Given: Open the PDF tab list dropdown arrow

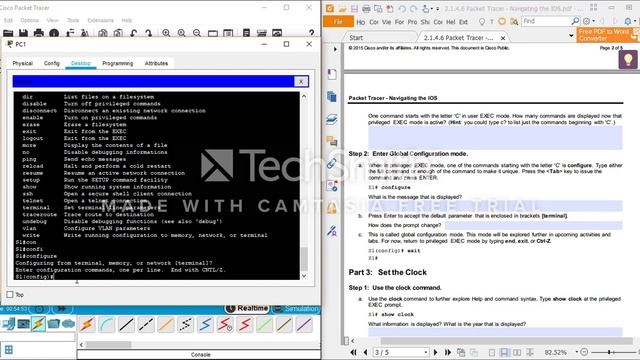Looking at the screenshot, I should click(x=571, y=36).
